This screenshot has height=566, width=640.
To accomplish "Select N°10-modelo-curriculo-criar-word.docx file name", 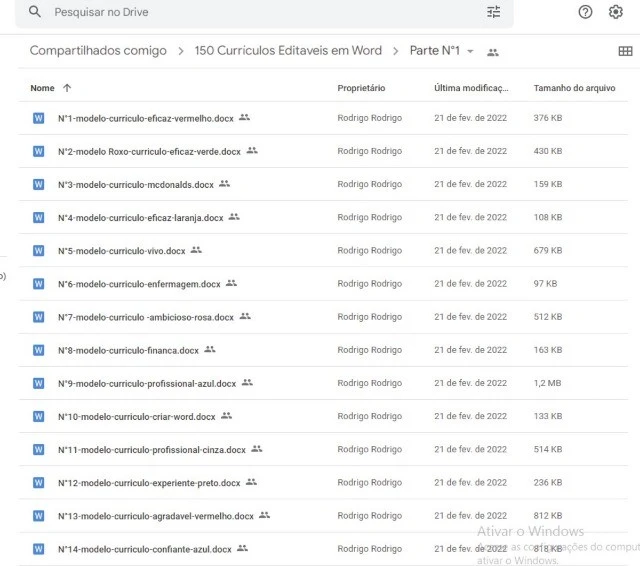I will click(x=137, y=417).
